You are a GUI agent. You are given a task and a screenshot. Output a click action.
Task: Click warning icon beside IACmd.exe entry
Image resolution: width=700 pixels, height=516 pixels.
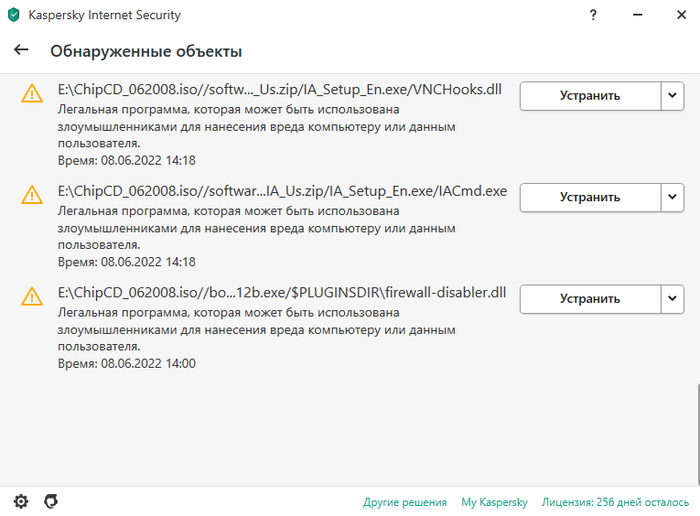tap(33, 195)
